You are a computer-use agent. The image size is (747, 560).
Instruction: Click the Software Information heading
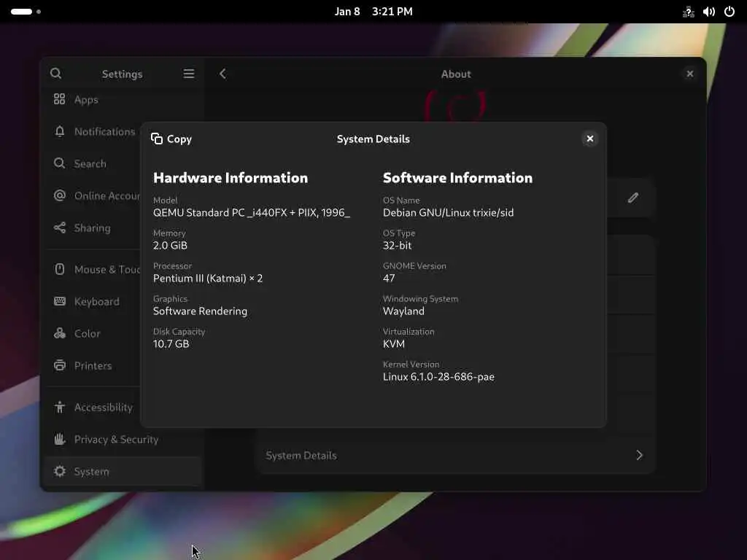click(x=458, y=178)
